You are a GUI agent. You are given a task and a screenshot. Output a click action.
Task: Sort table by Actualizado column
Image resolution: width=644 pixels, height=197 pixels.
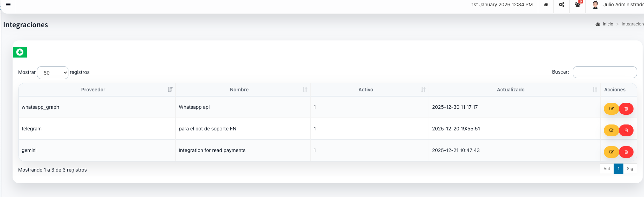tap(510, 90)
